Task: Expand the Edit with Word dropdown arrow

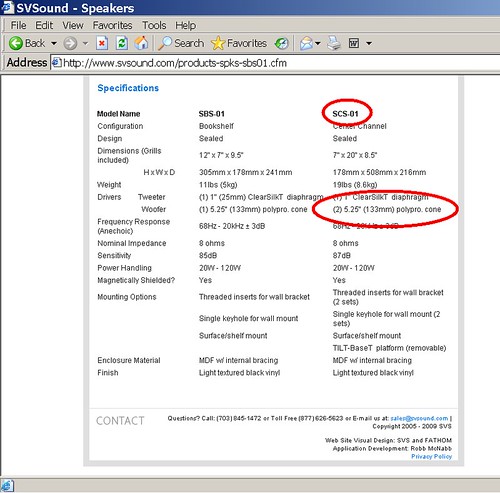Action: click(369, 43)
